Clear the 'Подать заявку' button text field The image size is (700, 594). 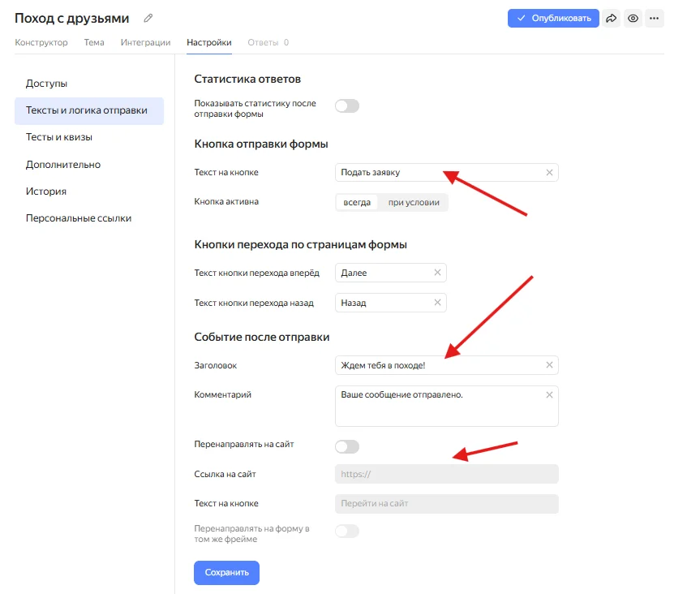[x=549, y=172]
